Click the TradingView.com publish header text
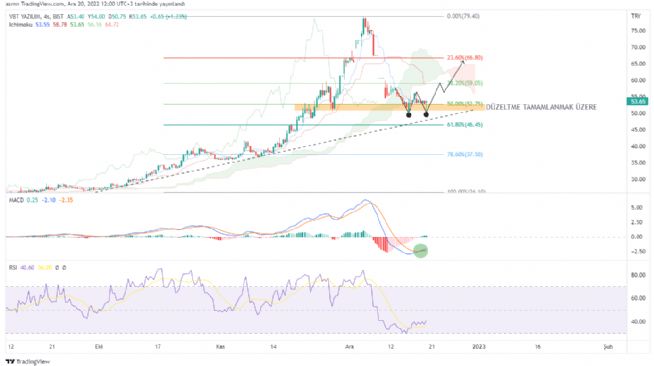Image resolution: width=654 pixels, height=366 pixels. (x=93, y=4)
